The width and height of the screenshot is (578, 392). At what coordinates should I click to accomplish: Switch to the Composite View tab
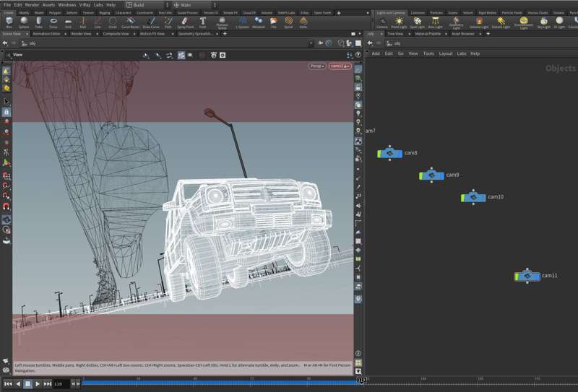(116, 33)
